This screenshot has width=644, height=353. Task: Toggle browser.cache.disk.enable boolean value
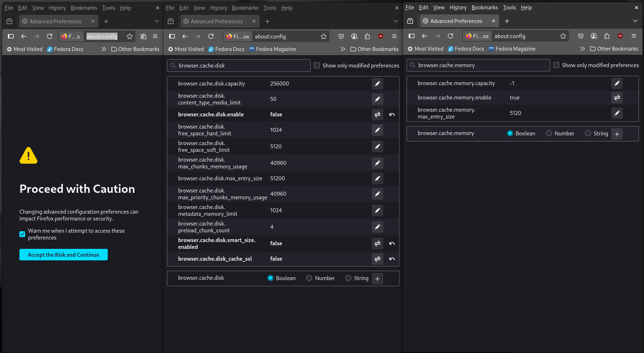click(x=377, y=115)
